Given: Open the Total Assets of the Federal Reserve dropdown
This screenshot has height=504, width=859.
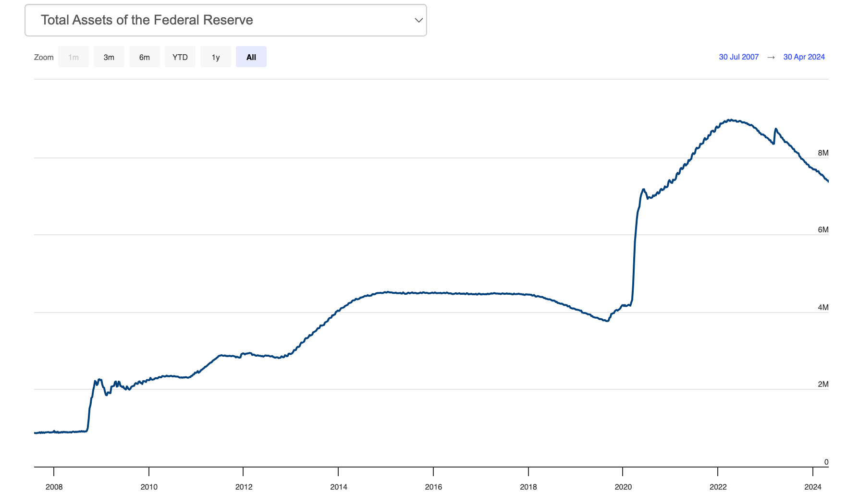Looking at the screenshot, I should pyautogui.click(x=226, y=20).
